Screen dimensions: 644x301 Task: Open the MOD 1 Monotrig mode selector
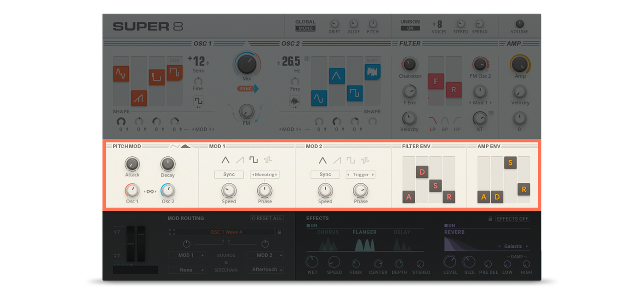(x=264, y=175)
